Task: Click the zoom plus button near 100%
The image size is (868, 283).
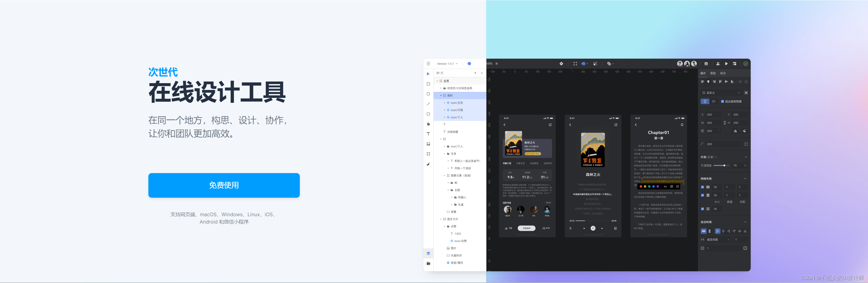Action: 496,64
